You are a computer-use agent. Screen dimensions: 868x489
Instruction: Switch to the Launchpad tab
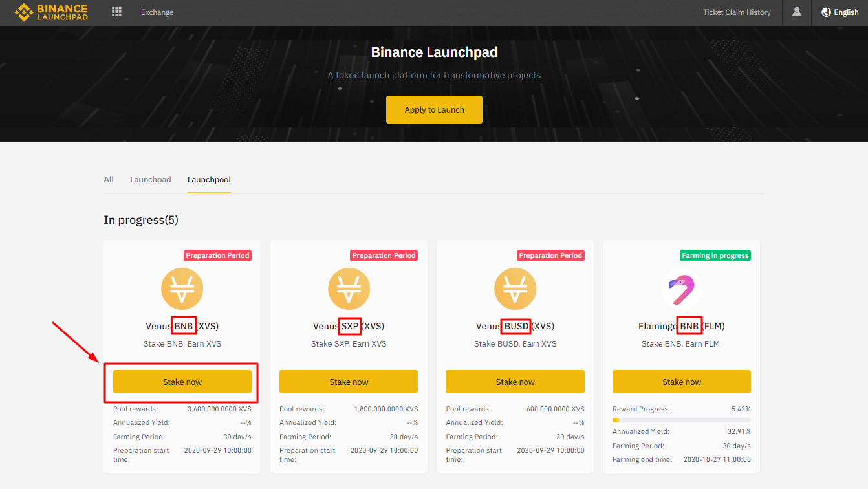click(151, 179)
